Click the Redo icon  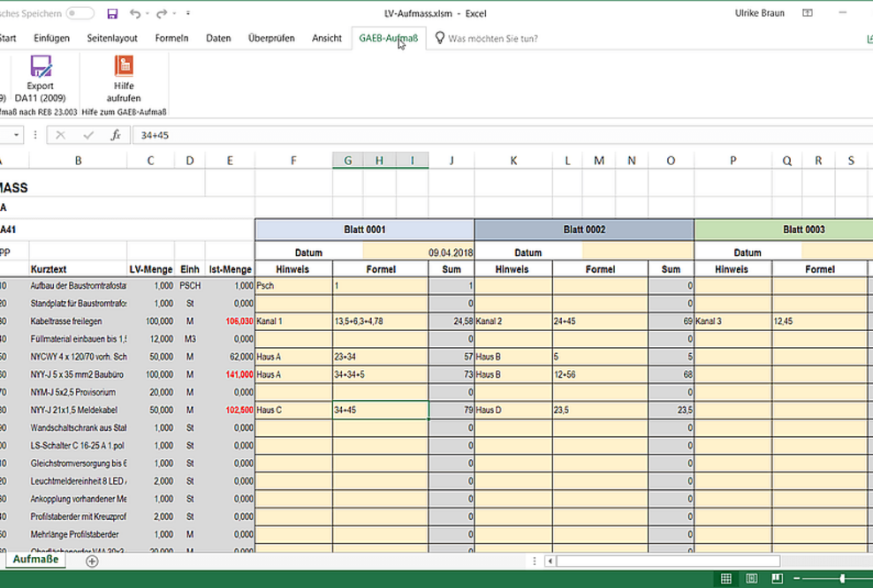point(161,13)
